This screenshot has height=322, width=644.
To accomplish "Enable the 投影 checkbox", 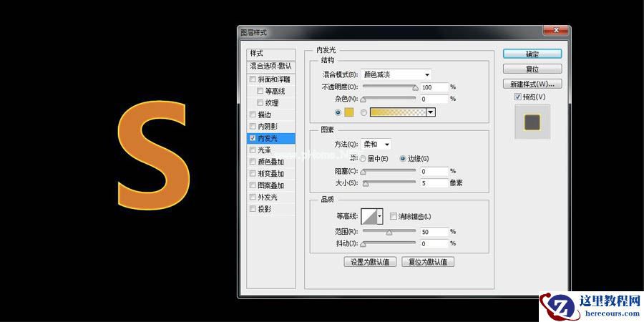I will tap(253, 209).
